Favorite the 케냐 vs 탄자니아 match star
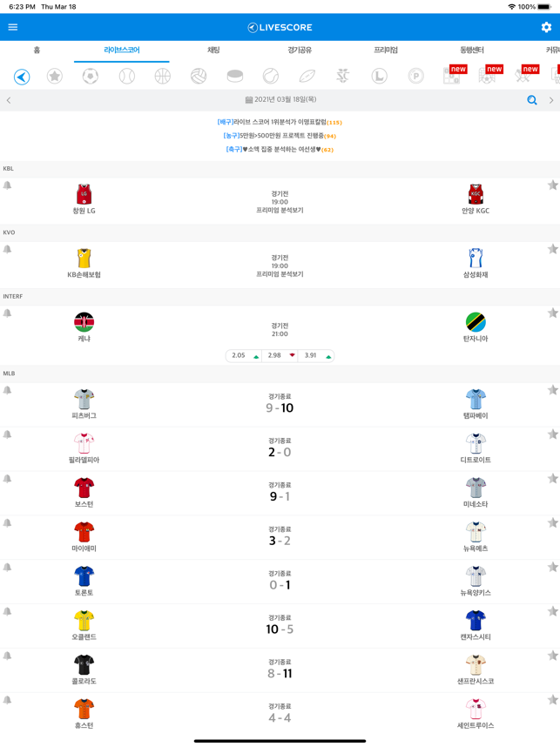This screenshot has width=560, height=747. [552, 313]
